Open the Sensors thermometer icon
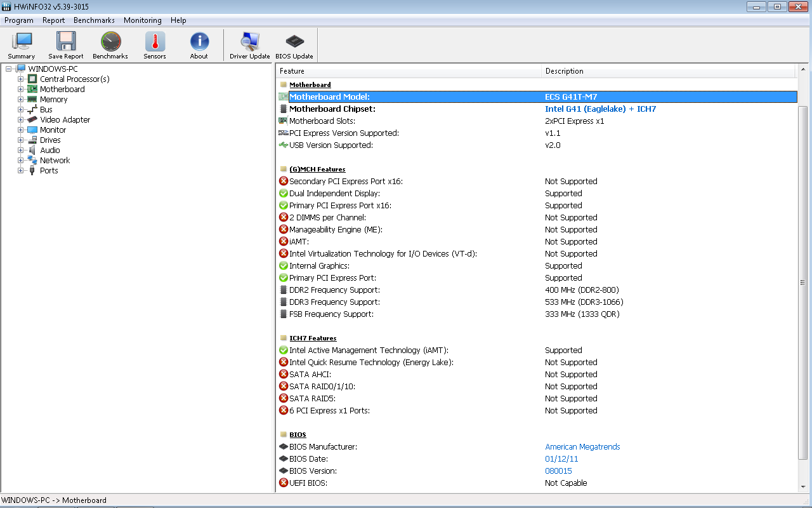 click(x=155, y=42)
